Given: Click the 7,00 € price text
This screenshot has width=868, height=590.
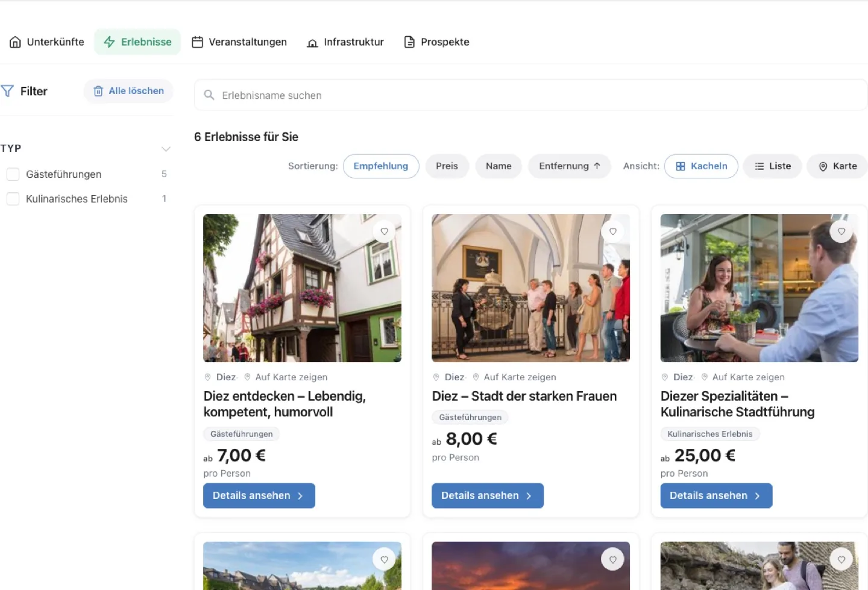Looking at the screenshot, I should 241,456.
